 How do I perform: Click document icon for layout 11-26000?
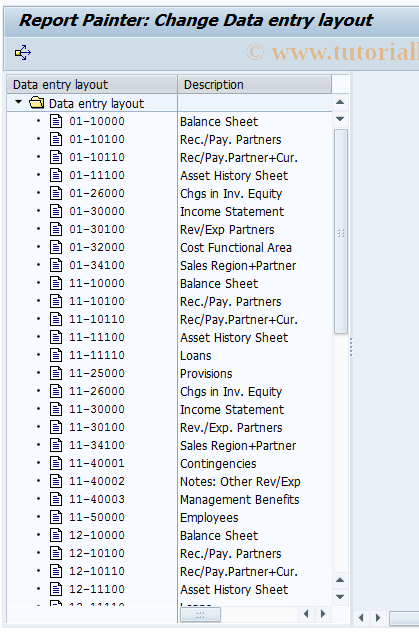[x=56, y=391]
